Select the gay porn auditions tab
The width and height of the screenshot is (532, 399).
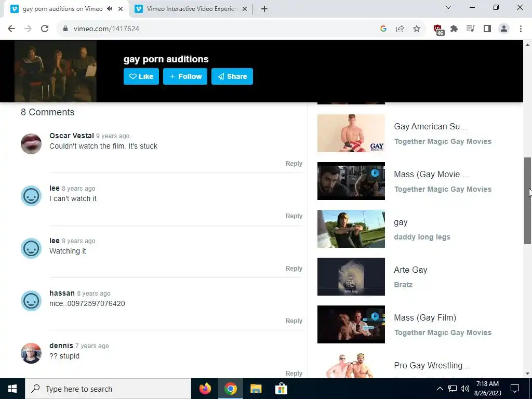click(x=62, y=9)
